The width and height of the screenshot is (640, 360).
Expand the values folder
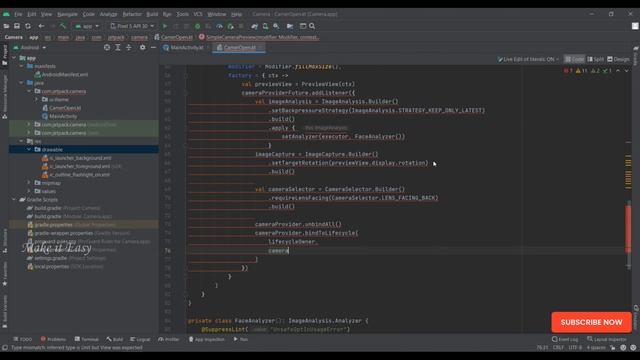[x=29, y=191]
